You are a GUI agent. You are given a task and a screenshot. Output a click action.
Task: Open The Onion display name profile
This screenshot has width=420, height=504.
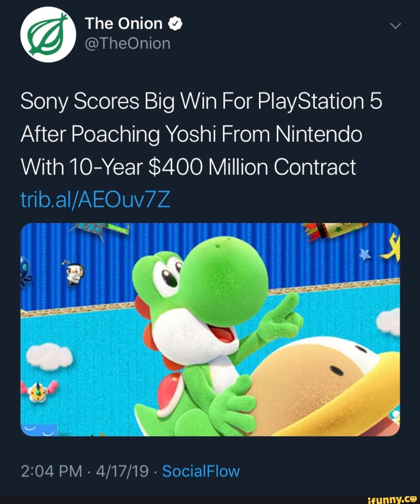tap(123, 24)
